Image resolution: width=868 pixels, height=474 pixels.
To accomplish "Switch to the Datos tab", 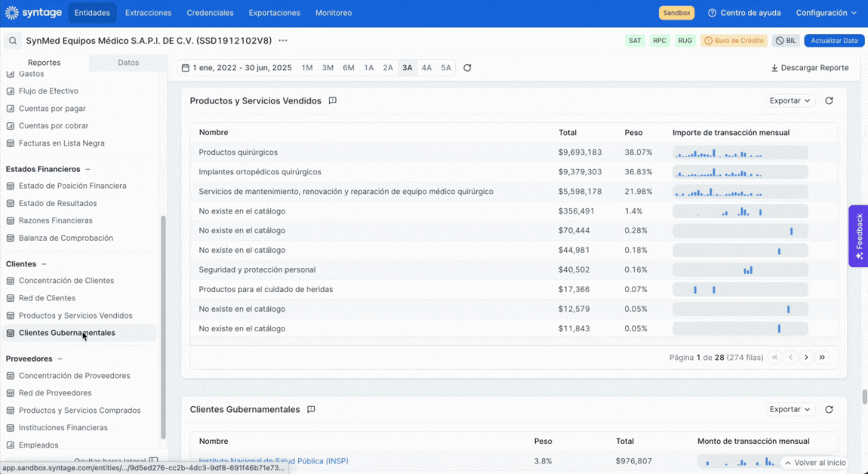I will pos(128,63).
